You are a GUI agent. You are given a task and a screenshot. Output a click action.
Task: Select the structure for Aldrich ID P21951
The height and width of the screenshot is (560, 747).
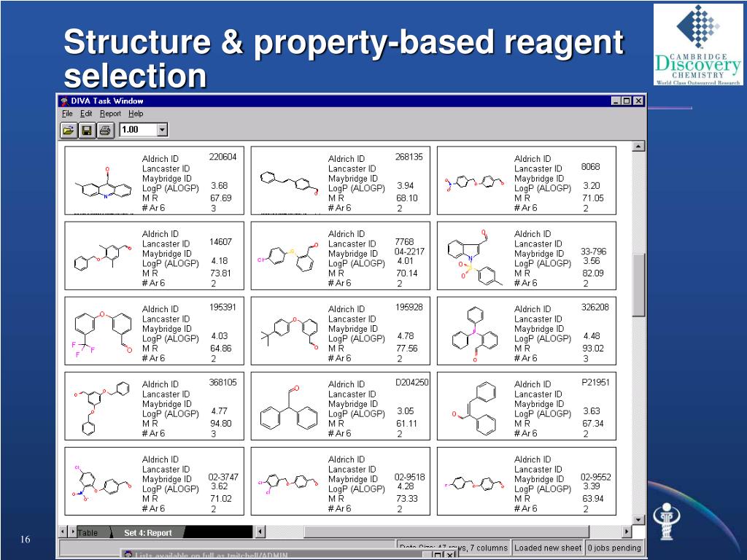coord(474,408)
